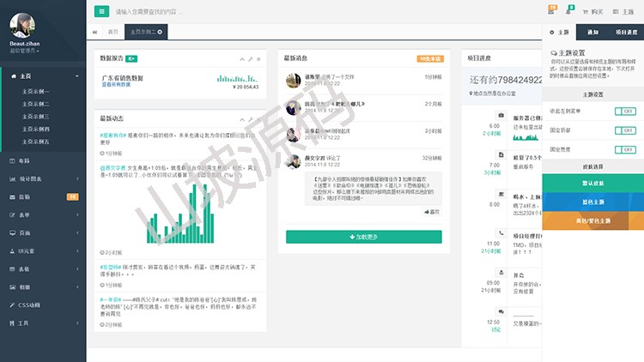The height and width of the screenshot is (362, 644).
Task: Collapse the 主页 sidebar menu chevron
Action: click(x=76, y=76)
